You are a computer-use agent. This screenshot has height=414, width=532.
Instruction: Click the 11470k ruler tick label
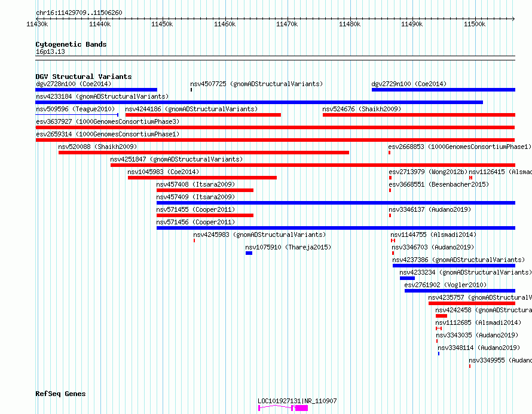pos(287,25)
